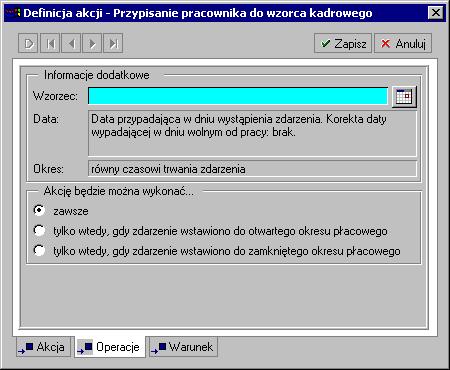Click the Zapisz save button
The width and height of the screenshot is (450, 370).
pos(343,43)
